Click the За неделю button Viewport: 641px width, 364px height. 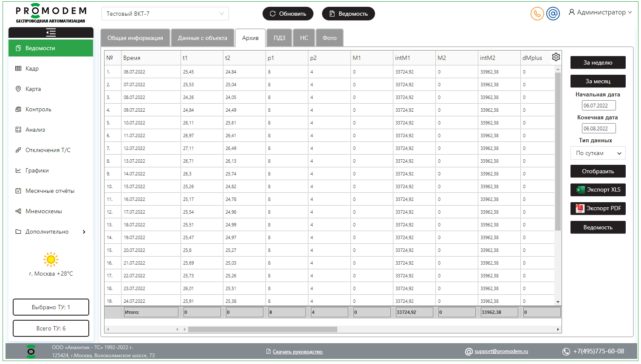pos(598,62)
